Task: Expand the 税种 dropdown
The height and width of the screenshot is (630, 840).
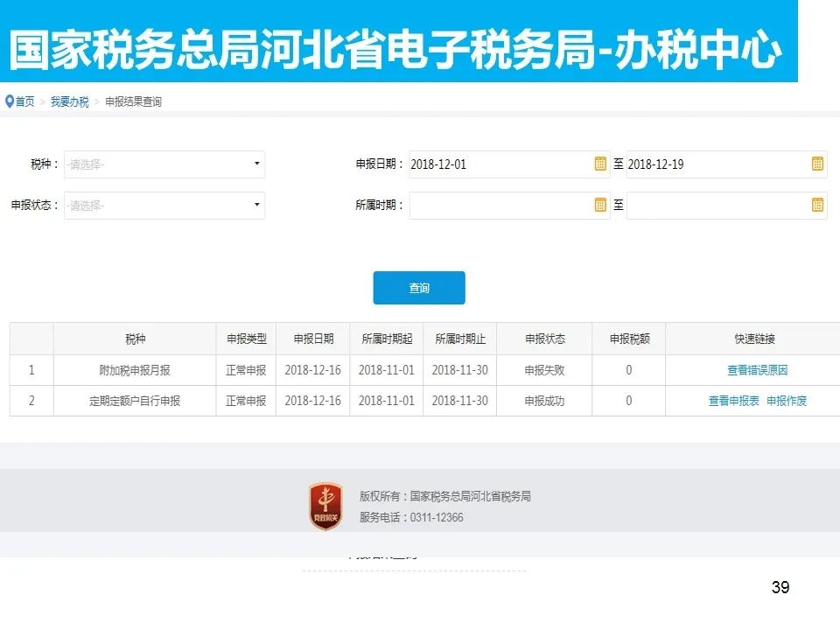Action: [164, 164]
